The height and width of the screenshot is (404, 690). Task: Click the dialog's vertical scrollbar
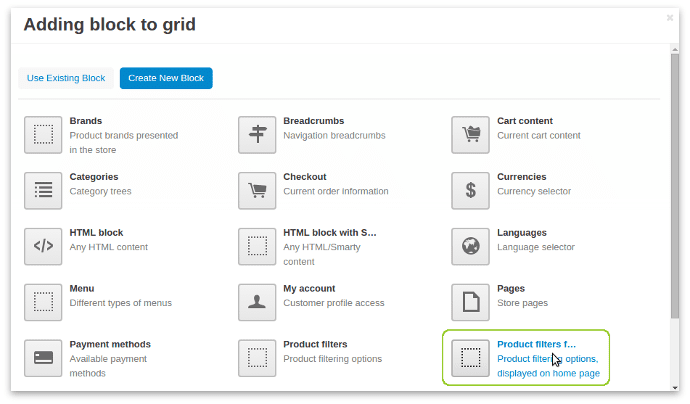[674, 200]
